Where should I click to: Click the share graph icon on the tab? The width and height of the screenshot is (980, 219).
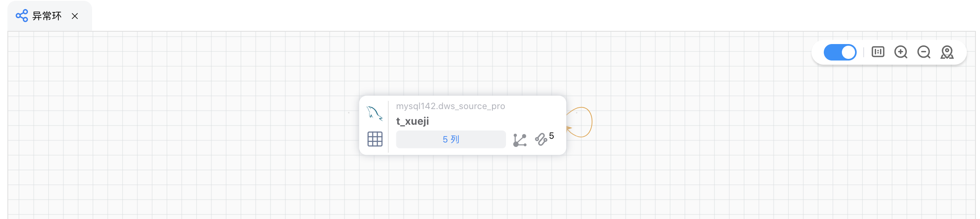pyautogui.click(x=22, y=16)
